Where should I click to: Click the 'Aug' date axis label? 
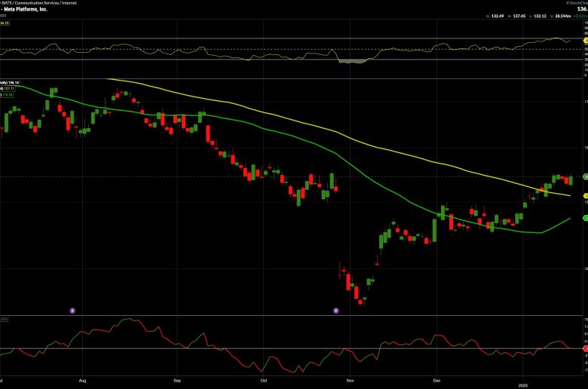click(x=82, y=381)
